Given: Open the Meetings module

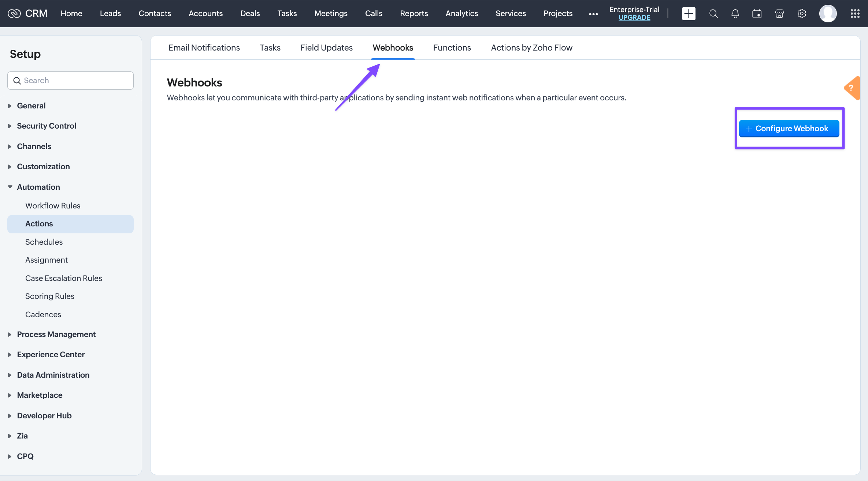Looking at the screenshot, I should (x=331, y=14).
